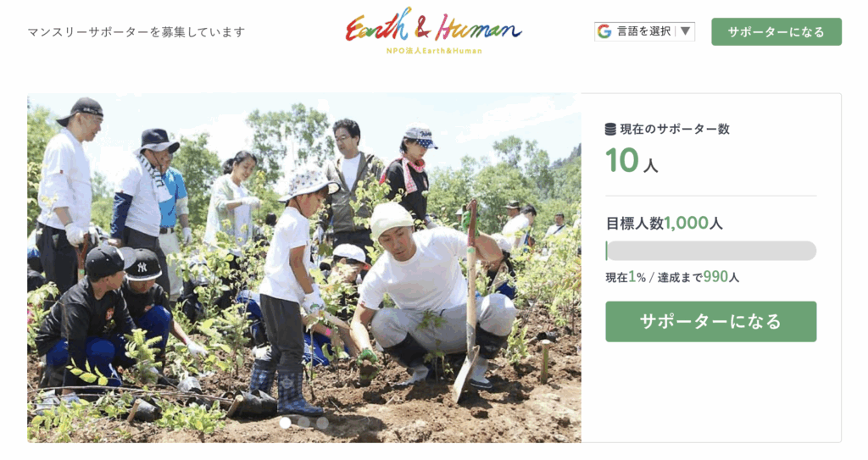The height and width of the screenshot is (460, 868).
Task: Click the 達成まで990人 remaining count
Action: click(x=698, y=277)
